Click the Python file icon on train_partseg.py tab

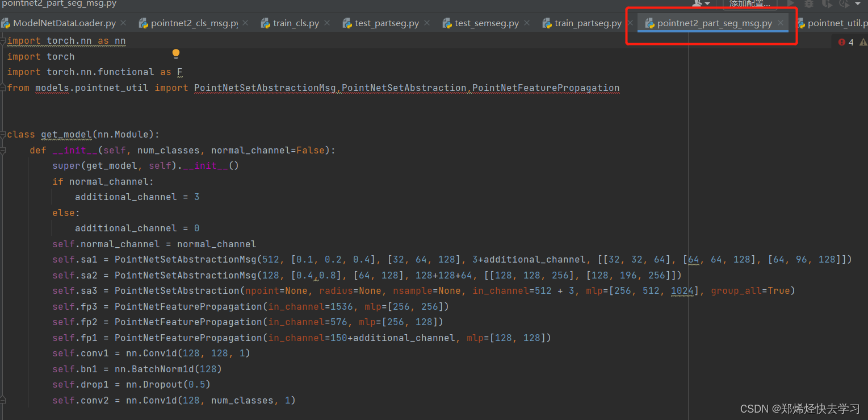point(547,23)
